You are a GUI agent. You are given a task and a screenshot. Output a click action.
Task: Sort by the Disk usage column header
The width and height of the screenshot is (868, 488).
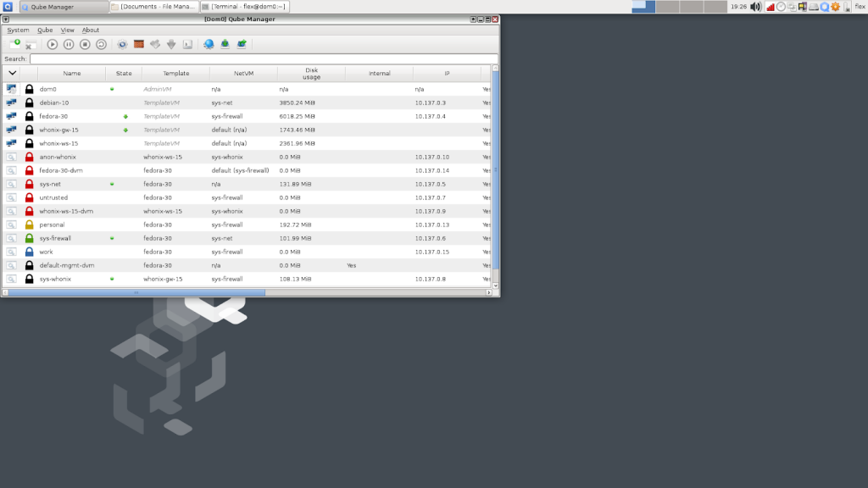pos(311,73)
